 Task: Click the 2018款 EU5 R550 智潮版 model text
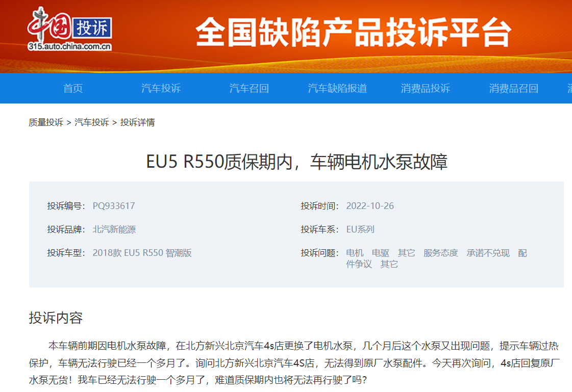[x=142, y=253]
